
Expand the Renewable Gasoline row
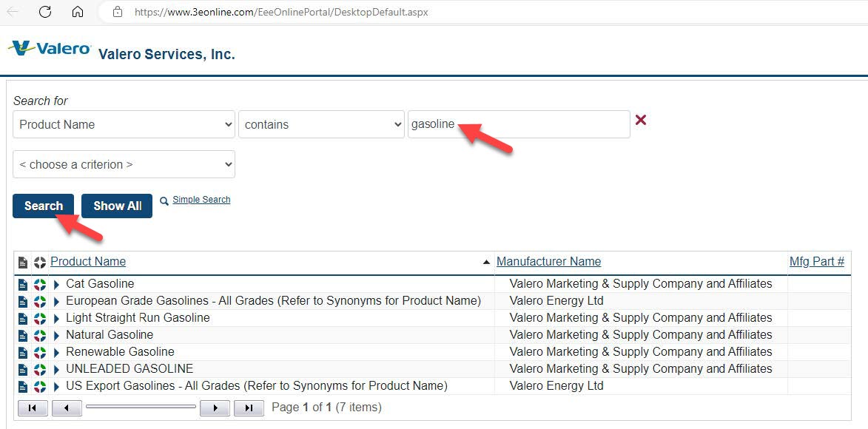click(56, 353)
